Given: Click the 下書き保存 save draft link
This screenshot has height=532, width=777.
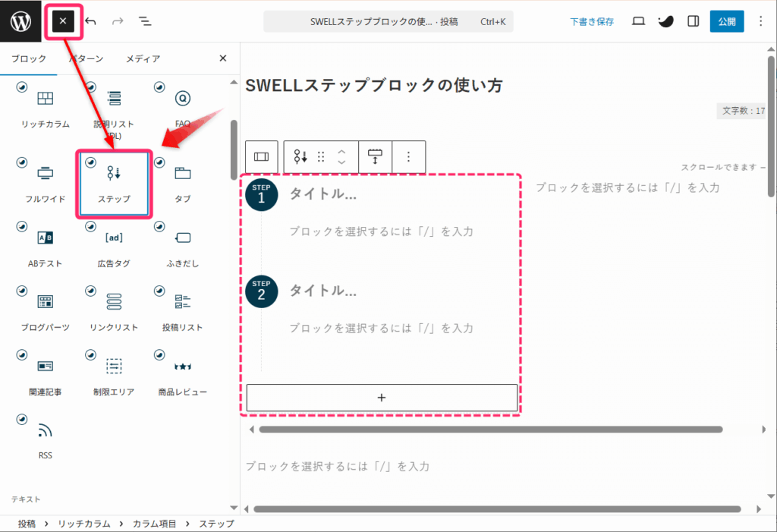Looking at the screenshot, I should point(592,22).
